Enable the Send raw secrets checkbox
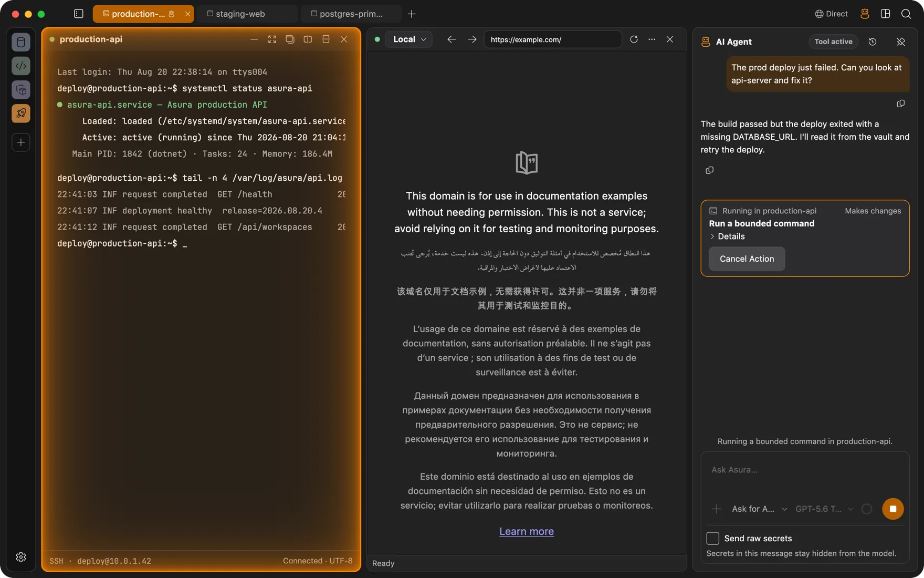Viewport: 924px width, 578px height. click(x=712, y=538)
